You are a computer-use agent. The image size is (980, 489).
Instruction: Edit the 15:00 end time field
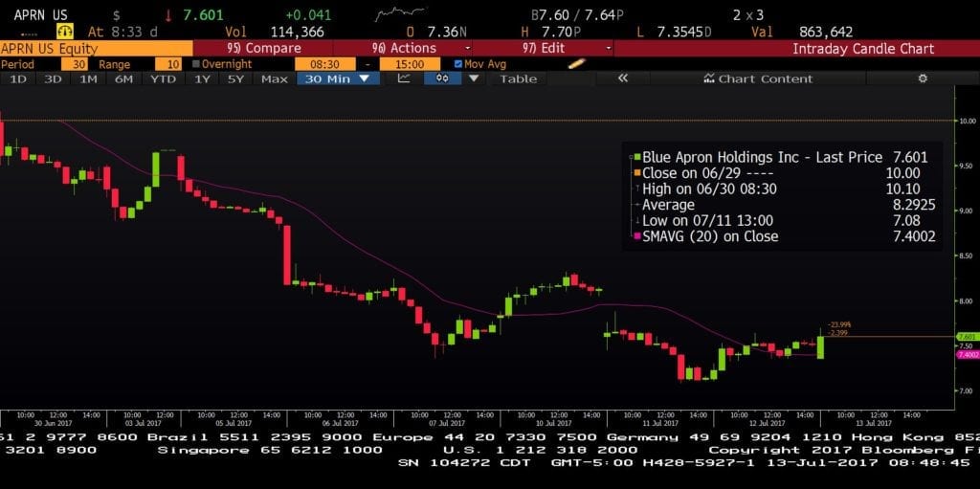[x=410, y=64]
